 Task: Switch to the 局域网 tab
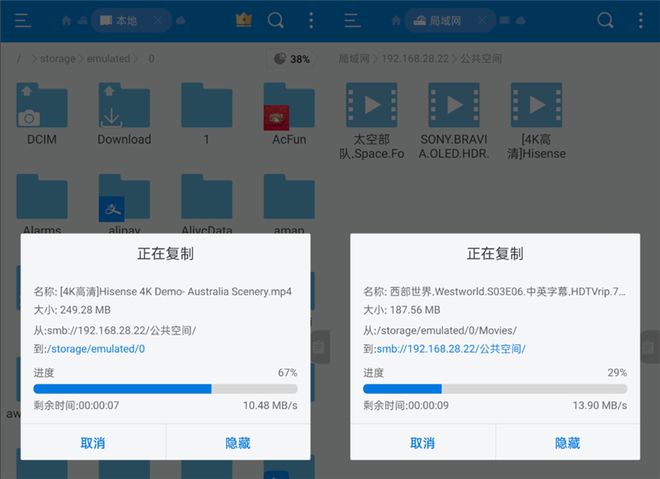coord(446,20)
